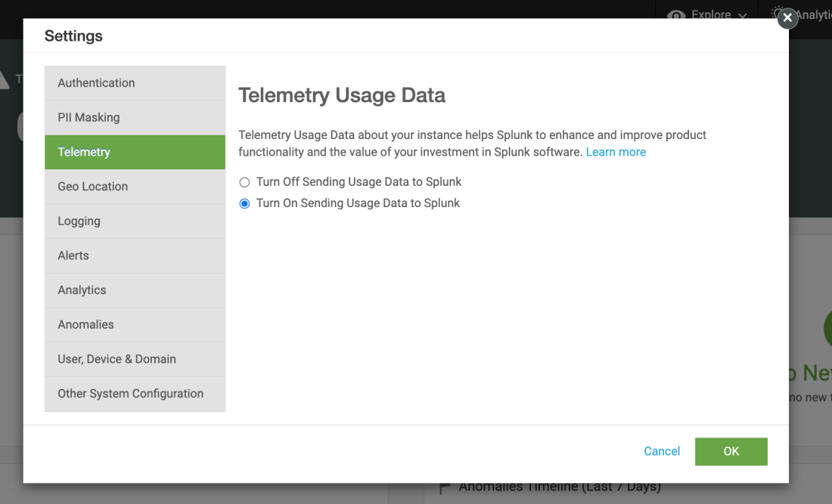Click the Explore eye icon
832x504 pixels.
[x=676, y=15]
